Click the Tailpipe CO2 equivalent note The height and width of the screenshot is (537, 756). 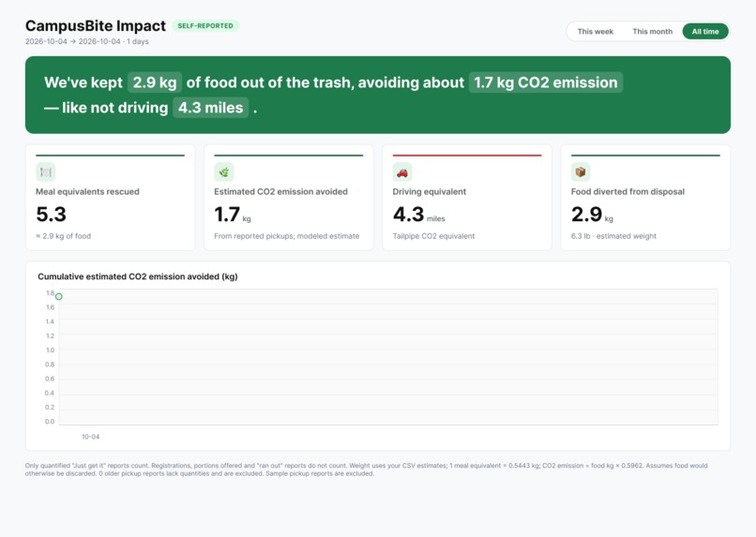[433, 236]
